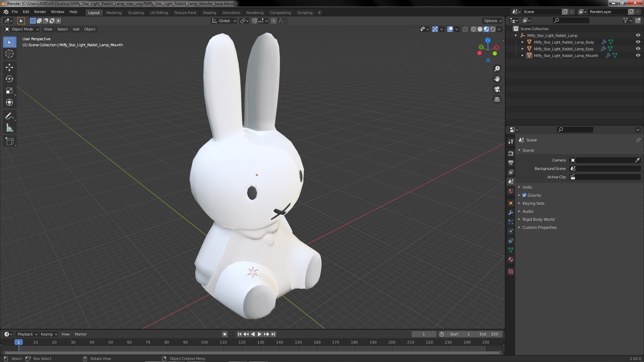This screenshot has width=644, height=362.
Task: Hide the Miffy_Star_Light_Rabbit_Lamp_Body object
Action: coord(638,42)
